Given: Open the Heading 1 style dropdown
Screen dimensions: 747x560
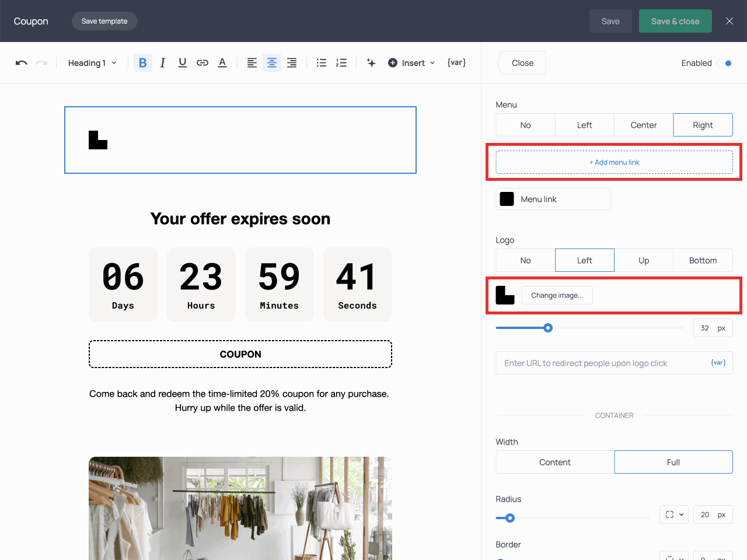Looking at the screenshot, I should pyautogui.click(x=92, y=63).
